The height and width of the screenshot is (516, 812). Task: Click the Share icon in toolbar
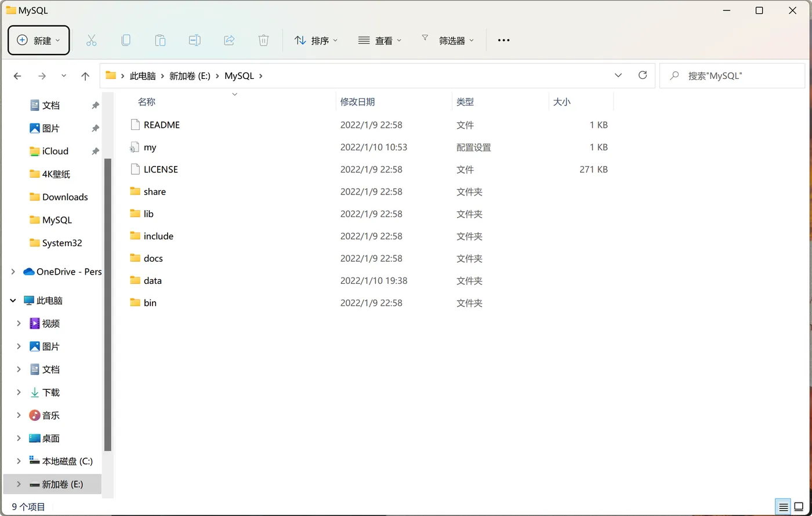coord(229,40)
